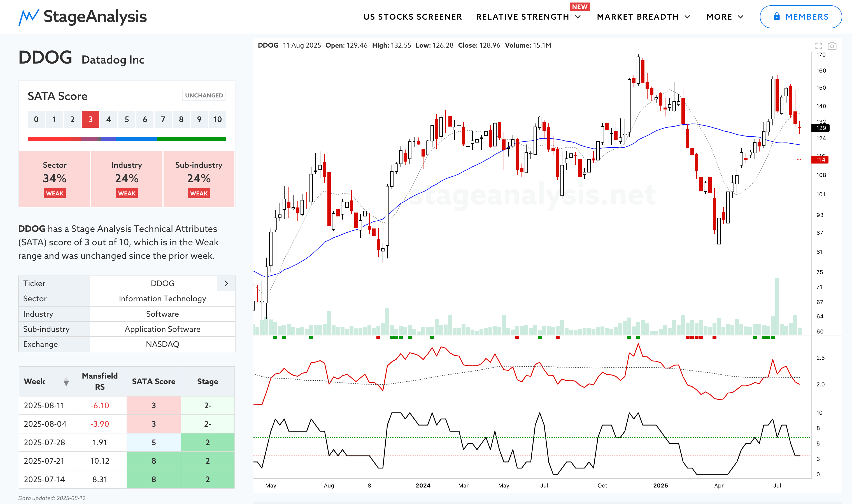The height and width of the screenshot is (504, 852).
Task: Open the DDOG ticker row arrow
Action: coord(226,284)
